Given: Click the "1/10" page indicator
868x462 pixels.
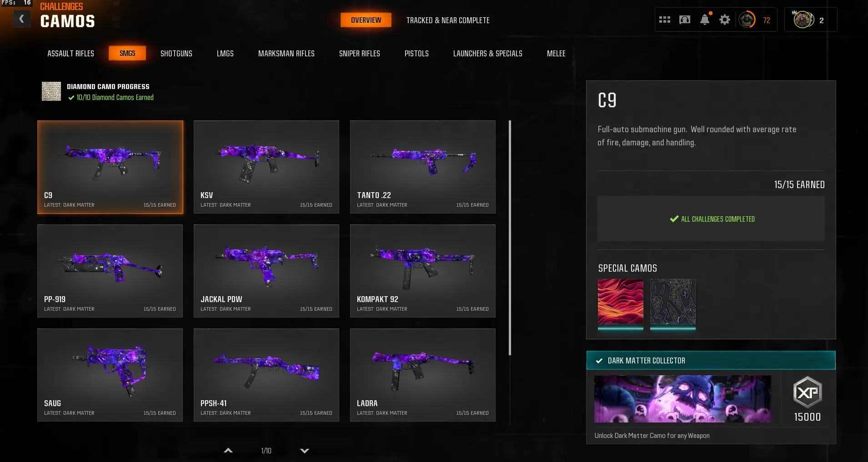Looking at the screenshot, I should click(266, 451).
